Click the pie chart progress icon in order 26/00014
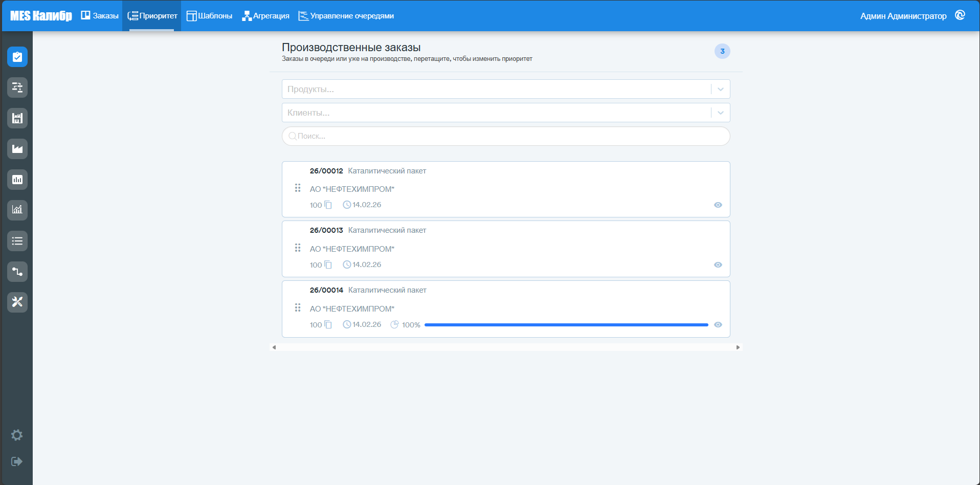This screenshot has height=485, width=980. tap(394, 324)
